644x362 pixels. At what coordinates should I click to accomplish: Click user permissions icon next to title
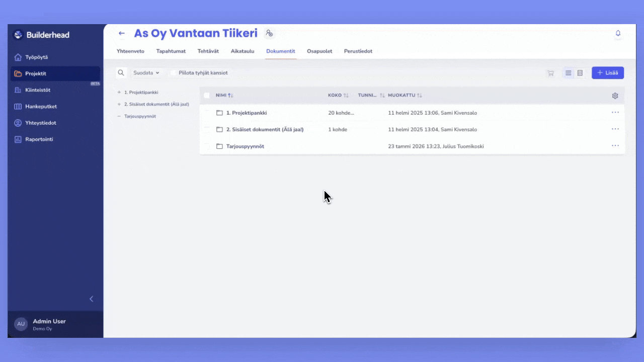click(269, 34)
